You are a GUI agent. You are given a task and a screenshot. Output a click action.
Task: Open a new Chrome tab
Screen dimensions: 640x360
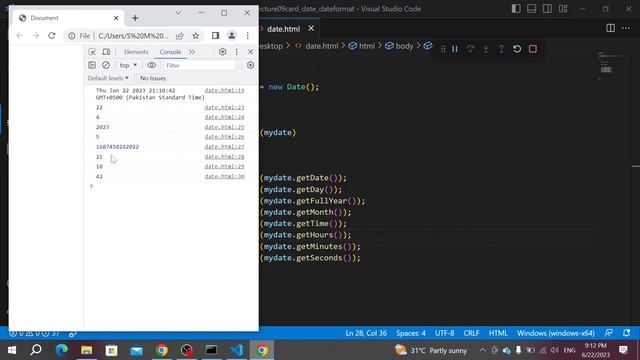[135, 18]
